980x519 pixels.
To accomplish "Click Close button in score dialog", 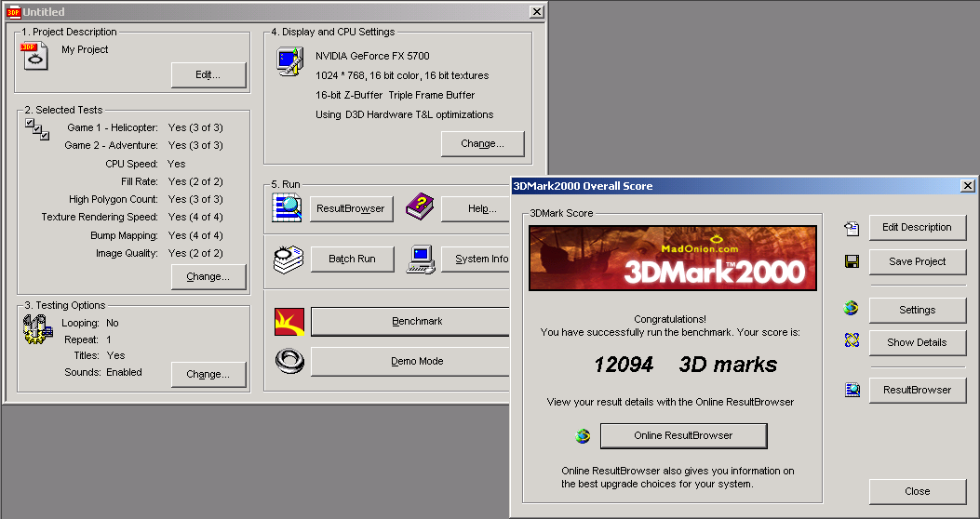I will [x=918, y=491].
